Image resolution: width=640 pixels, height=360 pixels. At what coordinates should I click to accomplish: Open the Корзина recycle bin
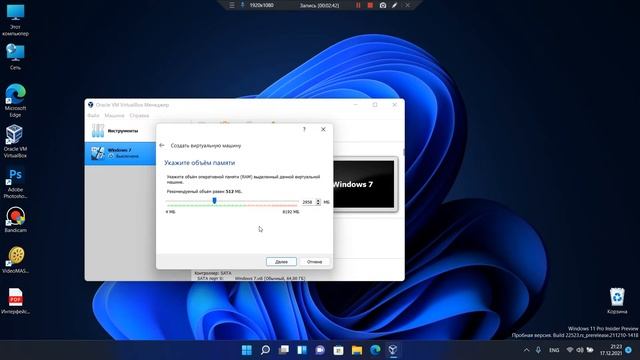click(617, 300)
